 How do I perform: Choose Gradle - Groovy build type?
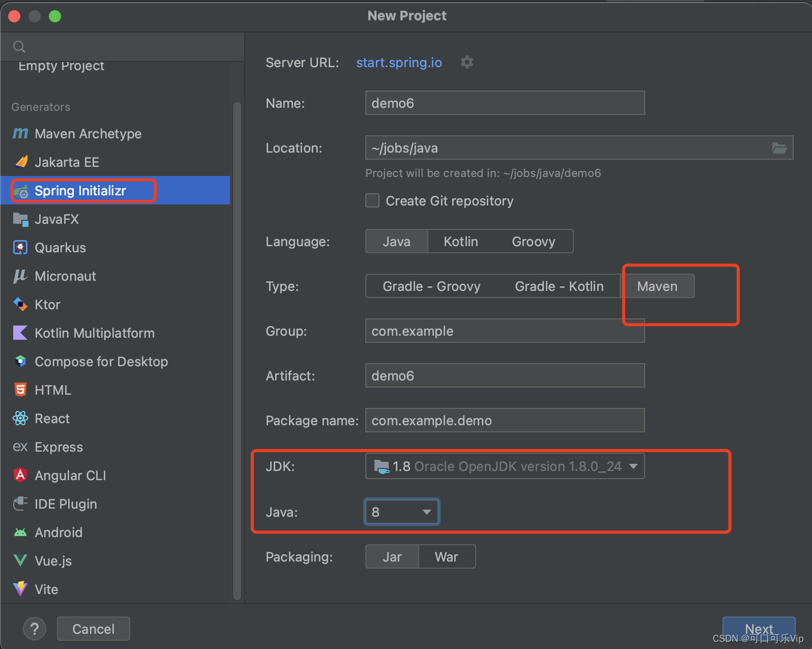pyautogui.click(x=431, y=286)
